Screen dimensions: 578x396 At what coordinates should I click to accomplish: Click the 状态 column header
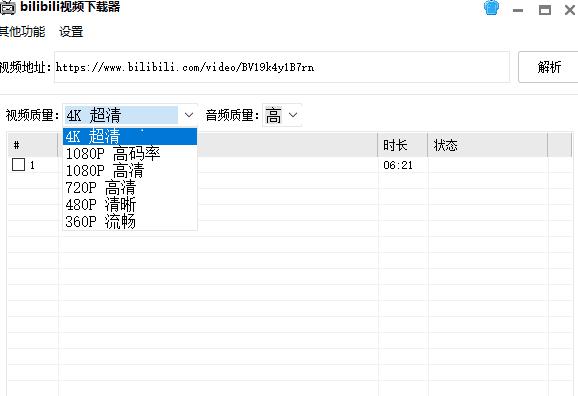click(487, 145)
